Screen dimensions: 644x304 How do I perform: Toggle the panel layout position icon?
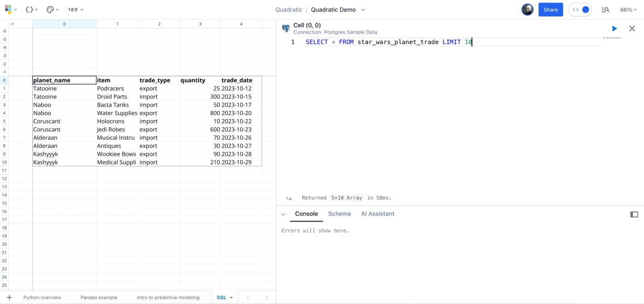pyautogui.click(x=634, y=214)
